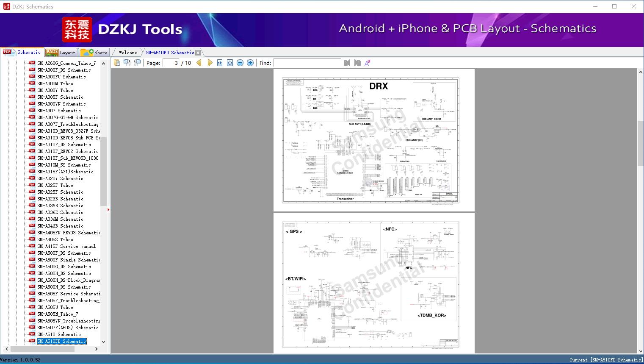Open SM-A325F Tshoo entry

55,185
